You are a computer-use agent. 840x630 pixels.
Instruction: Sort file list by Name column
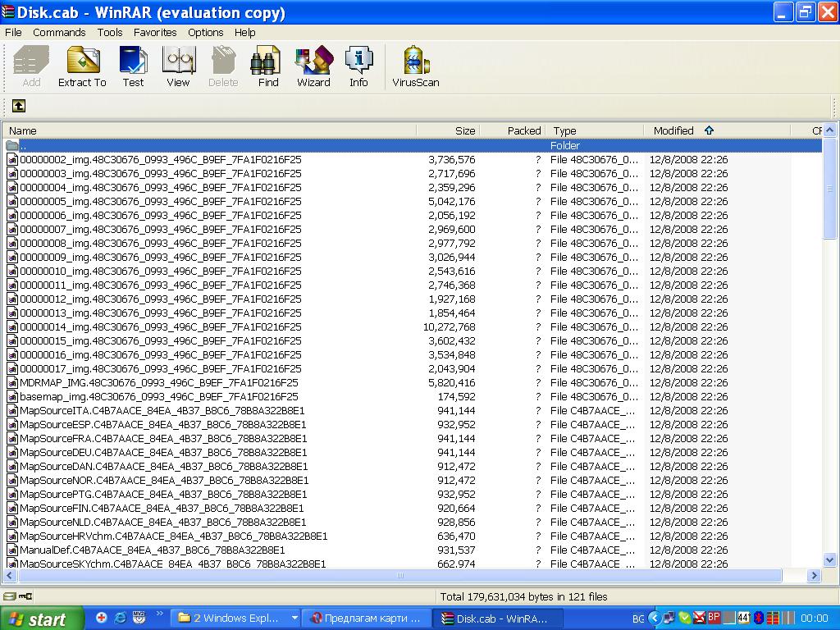point(23,130)
